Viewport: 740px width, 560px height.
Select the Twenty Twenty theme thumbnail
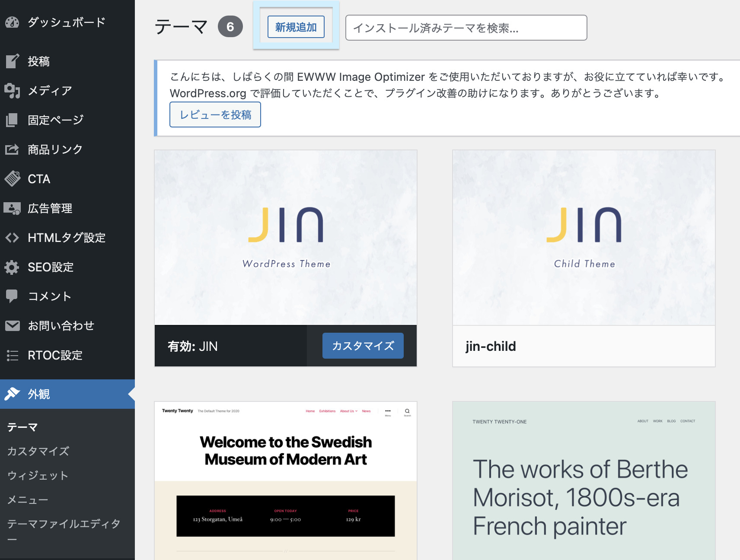coord(286,480)
